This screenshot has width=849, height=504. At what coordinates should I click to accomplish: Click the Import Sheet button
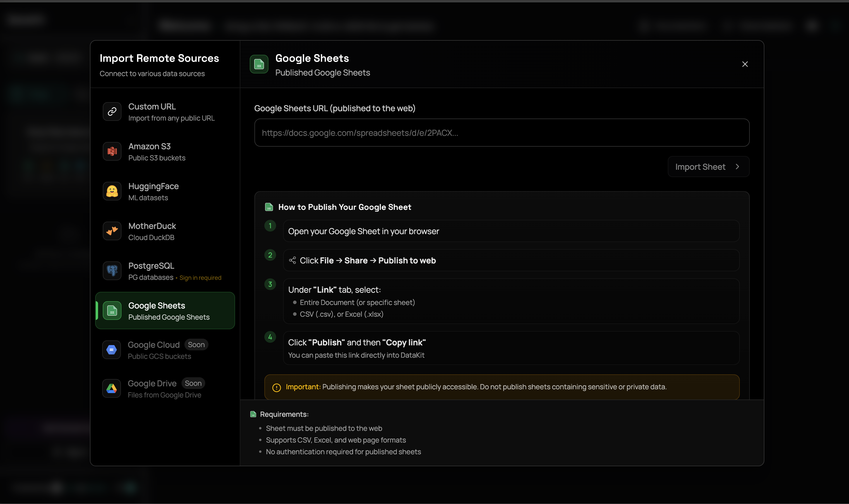700,167
